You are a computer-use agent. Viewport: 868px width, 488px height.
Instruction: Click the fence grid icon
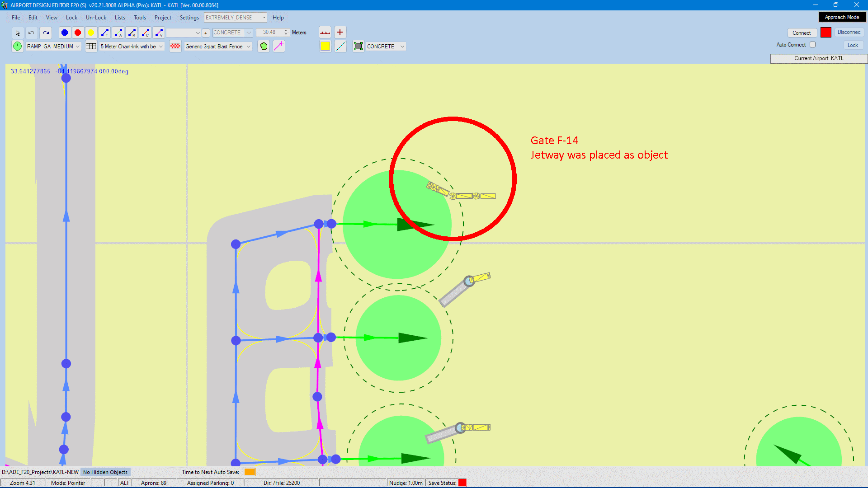coord(91,46)
